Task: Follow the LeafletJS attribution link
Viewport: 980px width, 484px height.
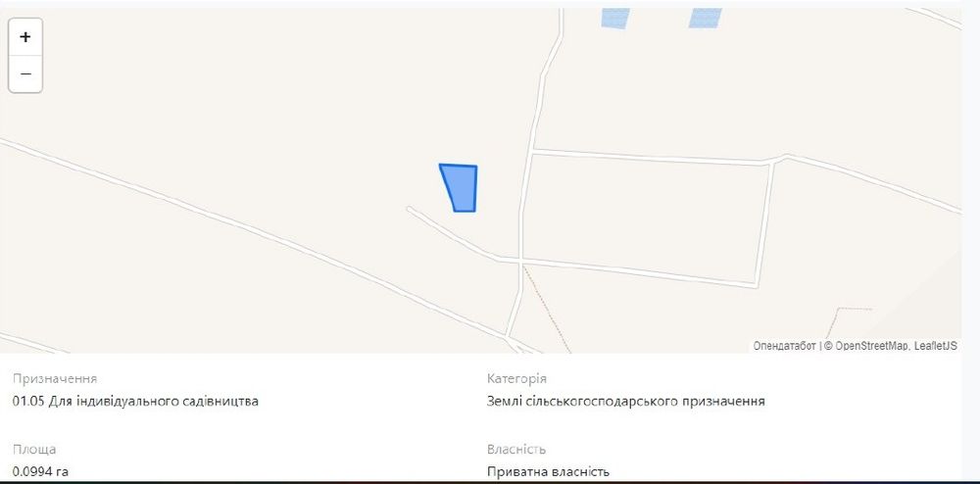Action: tap(935, 346)
